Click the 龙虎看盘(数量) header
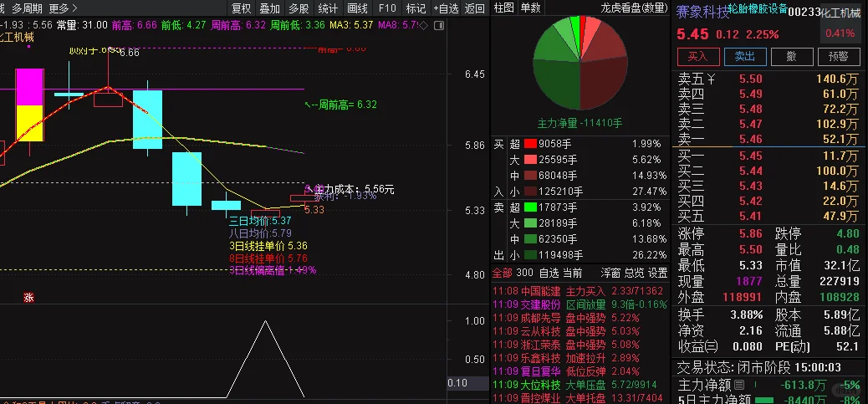868x404 pixels. (635, 8)
